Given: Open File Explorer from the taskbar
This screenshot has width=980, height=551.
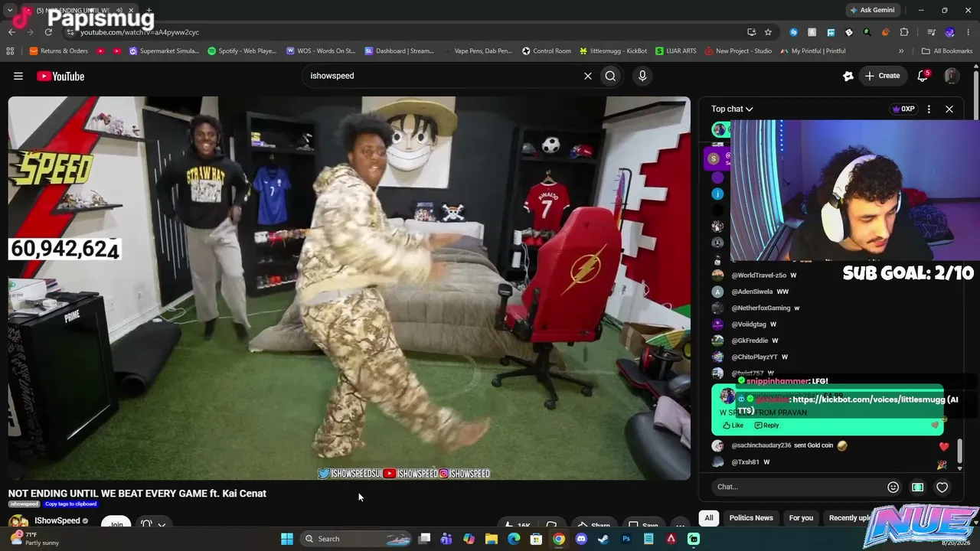Looking at the screenshot, I should (492, 539).
